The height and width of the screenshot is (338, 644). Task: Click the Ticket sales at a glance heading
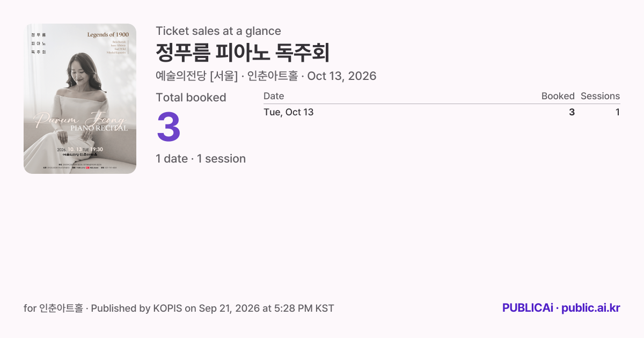(x=218, y=31)
